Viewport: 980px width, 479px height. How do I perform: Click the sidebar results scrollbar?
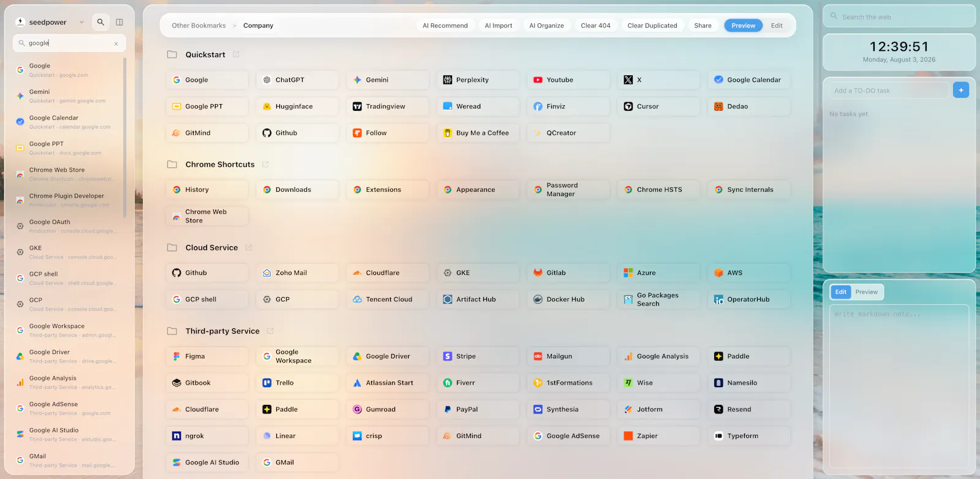coord(125,137)
